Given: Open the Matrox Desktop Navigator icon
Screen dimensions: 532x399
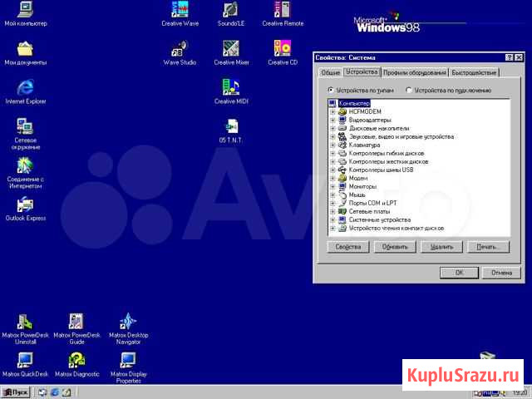Looking at the screenshot, I should click(x=128, y=328).
